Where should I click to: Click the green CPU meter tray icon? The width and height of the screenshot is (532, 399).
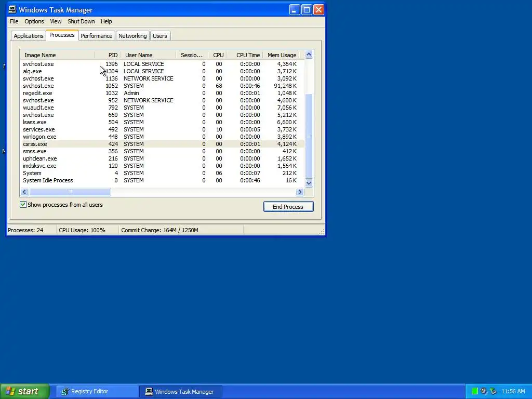(x=475, y=391)
